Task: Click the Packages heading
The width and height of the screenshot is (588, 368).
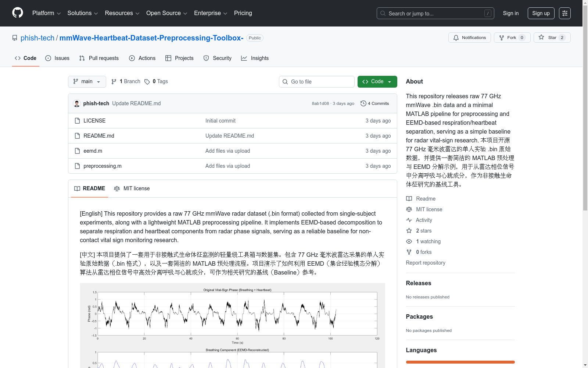Action: point(419,316)
